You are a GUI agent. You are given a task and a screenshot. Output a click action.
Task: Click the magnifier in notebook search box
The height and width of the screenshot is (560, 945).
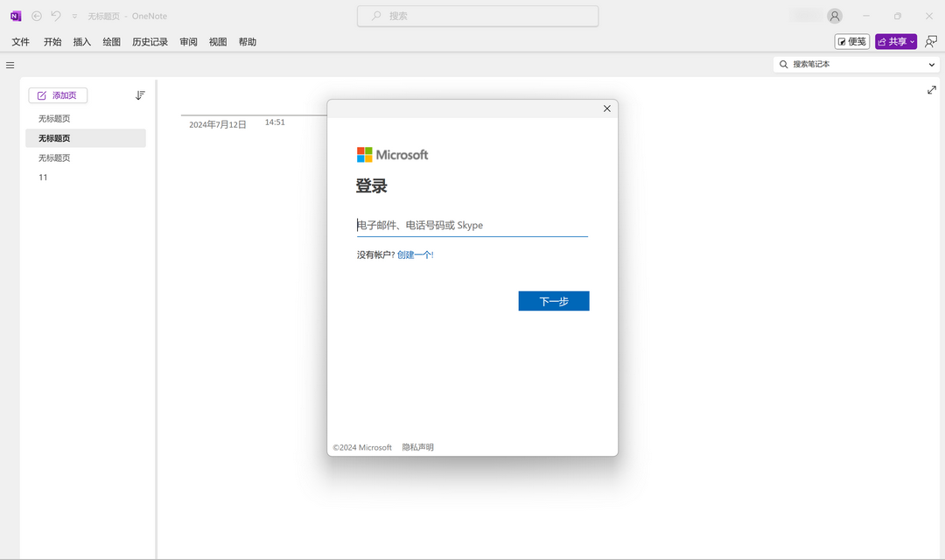pos(783,64)
